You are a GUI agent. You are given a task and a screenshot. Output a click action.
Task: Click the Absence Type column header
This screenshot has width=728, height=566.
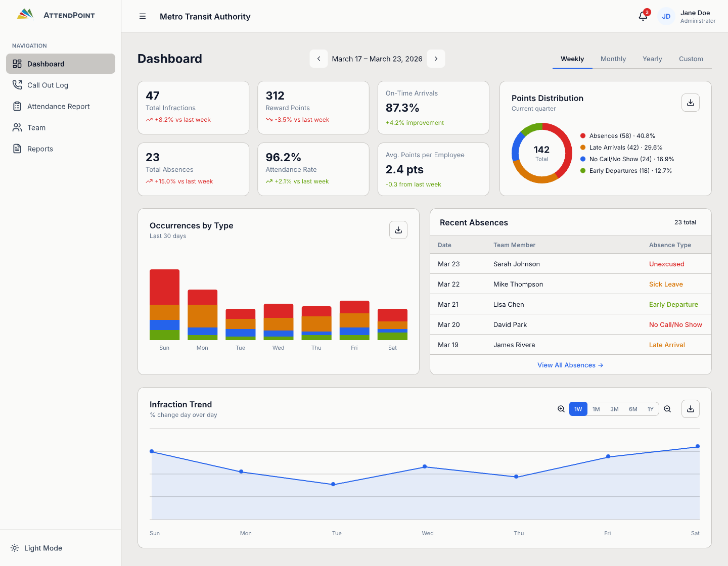670,245
